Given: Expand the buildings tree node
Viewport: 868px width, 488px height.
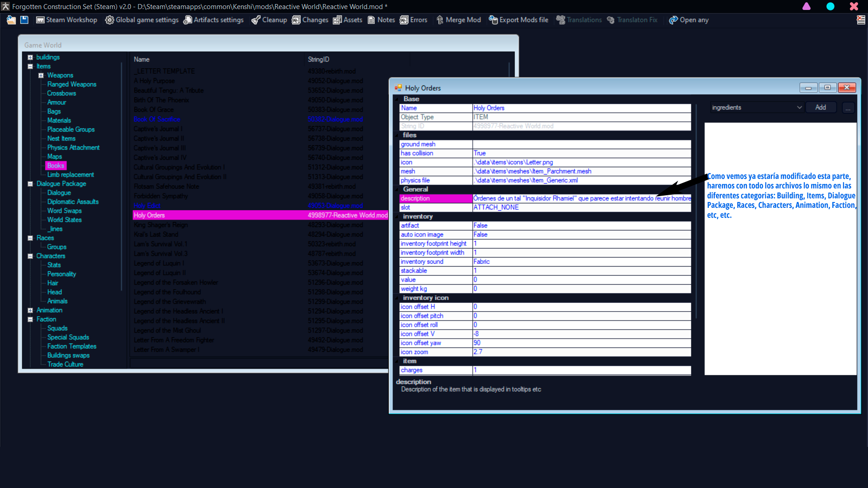Looking at the screenshot, I should point(30,57).
